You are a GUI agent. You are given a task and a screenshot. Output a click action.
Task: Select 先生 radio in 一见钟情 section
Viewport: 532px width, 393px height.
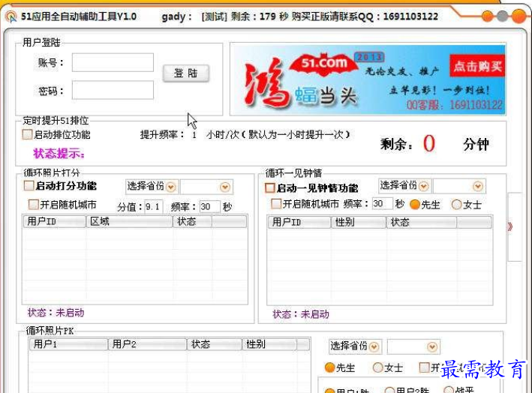(x=415, y=204)
